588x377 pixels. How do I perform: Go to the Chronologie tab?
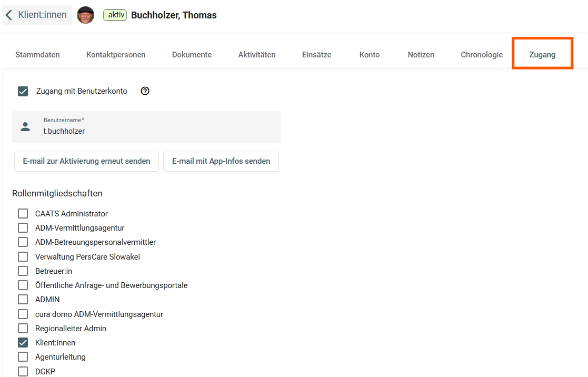point(482,55)
